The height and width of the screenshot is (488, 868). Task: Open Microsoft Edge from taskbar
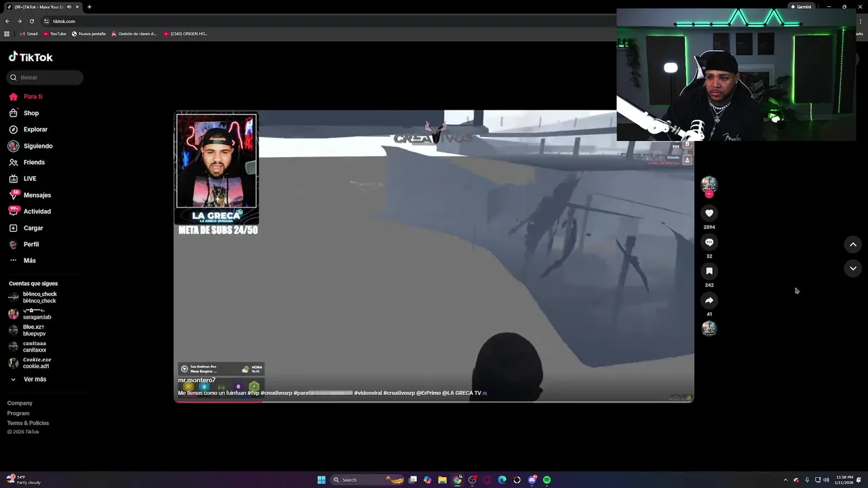pos(502,480)
